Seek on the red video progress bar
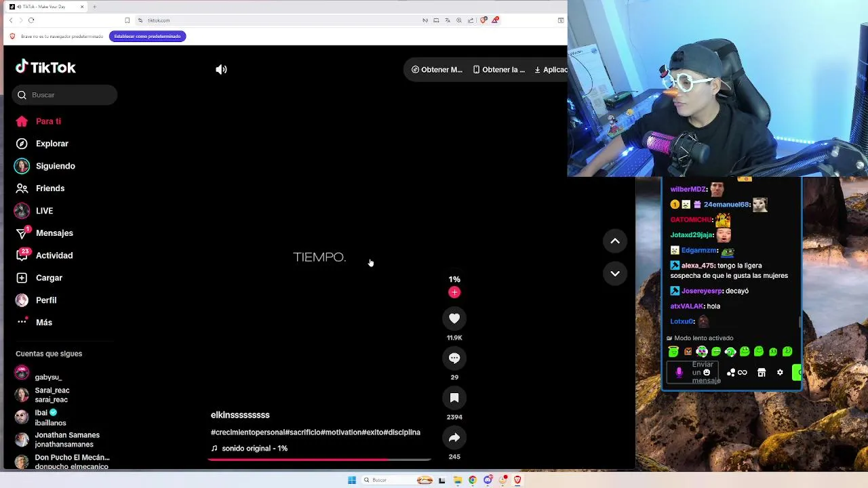The height and width of the screenshot is (488, 868). (319, 460)
